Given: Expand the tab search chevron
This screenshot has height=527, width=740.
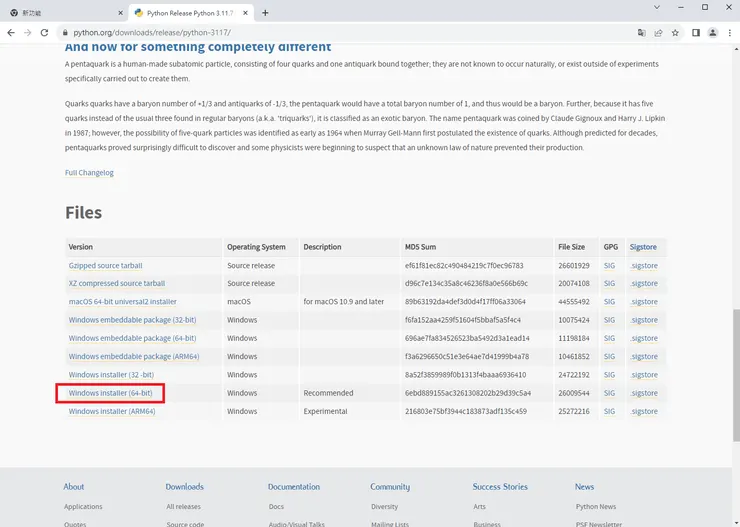Looking at the screenshot, I should pyautogui.click(x=656, y=8).
